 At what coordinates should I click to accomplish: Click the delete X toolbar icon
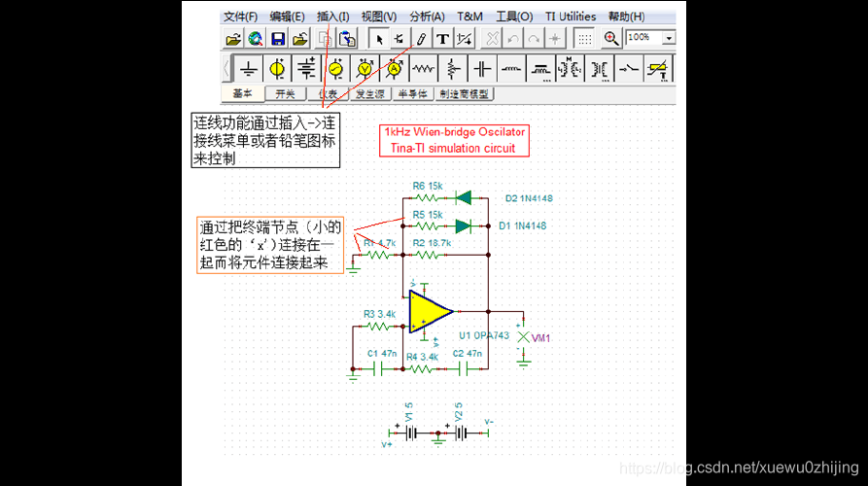(492, 39)
